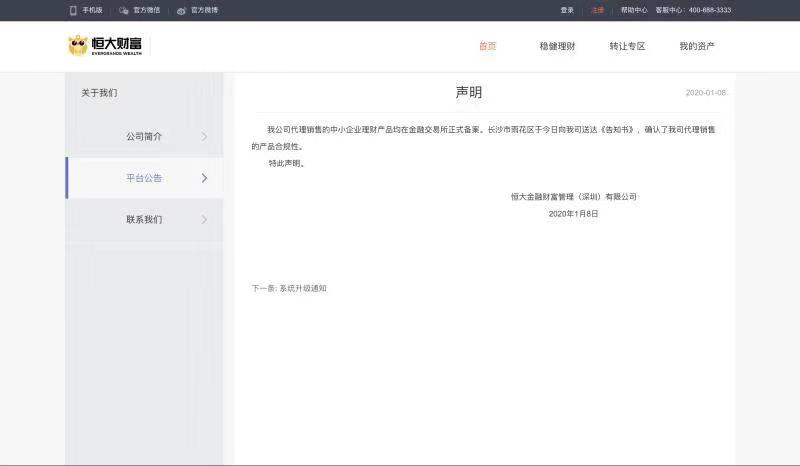
Task: Select 联系我们 in the sidebar
Action: (x=144, y=219)
